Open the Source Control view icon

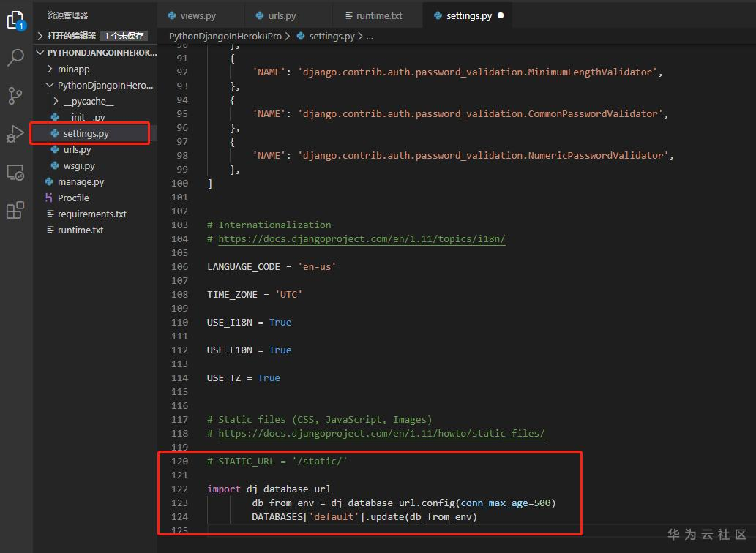(x=15, y=96)
